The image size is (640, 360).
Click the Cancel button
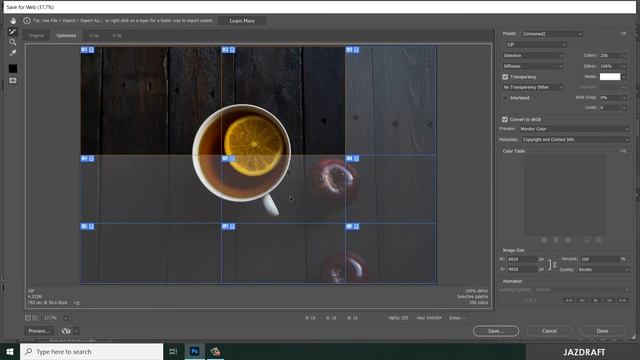point(549,331)
